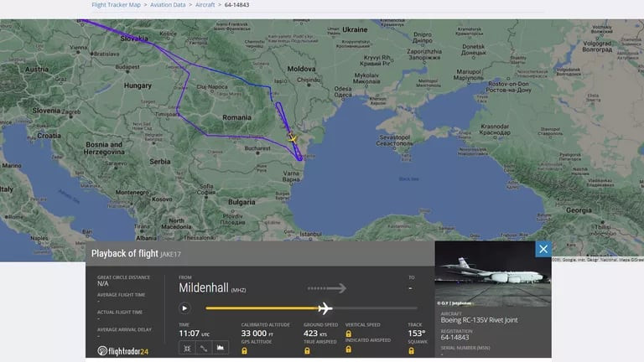Close the playback panel with the X
The width and height of the screenshot is (644, 362).
tap(543, 249)
